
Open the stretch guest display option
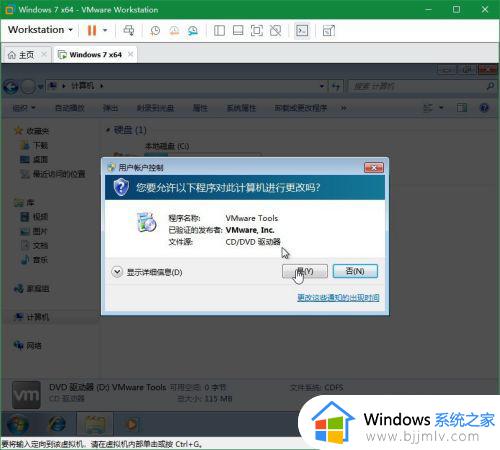click(x=329, y=31)
